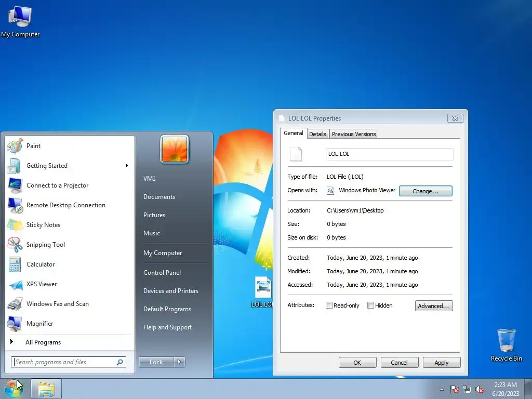
Task: Switch to the Details tab
Action: [317, 134]
